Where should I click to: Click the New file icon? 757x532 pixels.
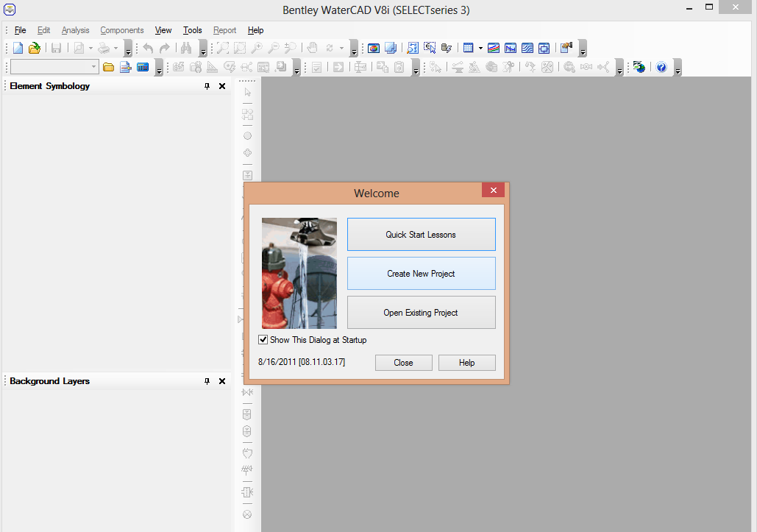pos(18,49)
